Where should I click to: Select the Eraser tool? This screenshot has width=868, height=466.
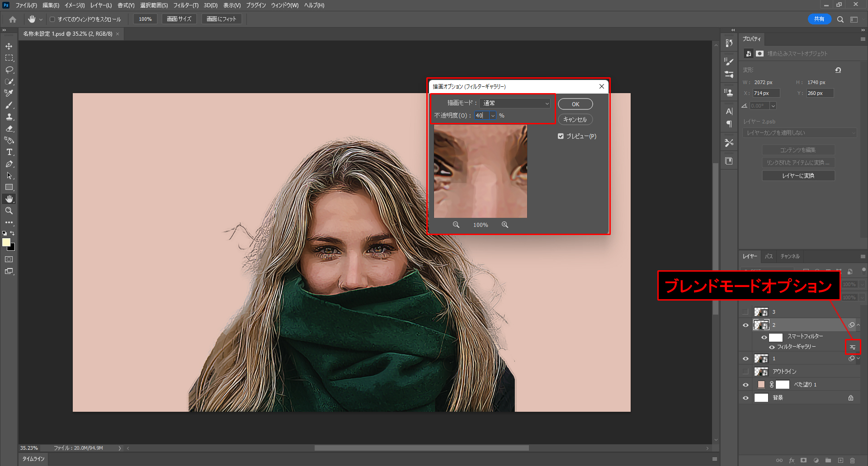[9, 129]
